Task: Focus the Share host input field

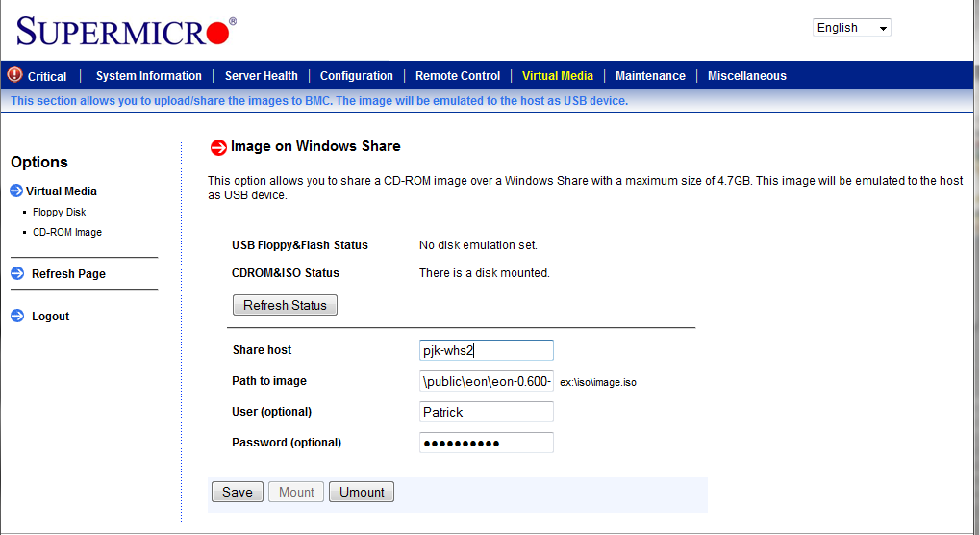Action: tap(487, 350)
